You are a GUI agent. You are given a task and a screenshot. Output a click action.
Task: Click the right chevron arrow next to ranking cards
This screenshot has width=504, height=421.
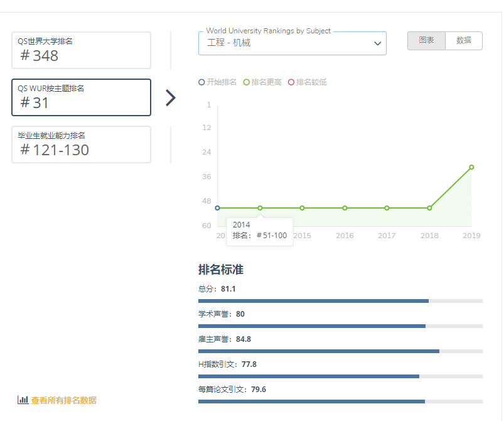[170, 97]
